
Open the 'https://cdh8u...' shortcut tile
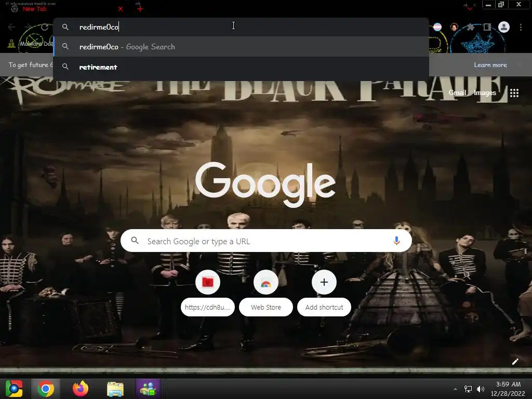pyautogui.click(x=208, y=293)
